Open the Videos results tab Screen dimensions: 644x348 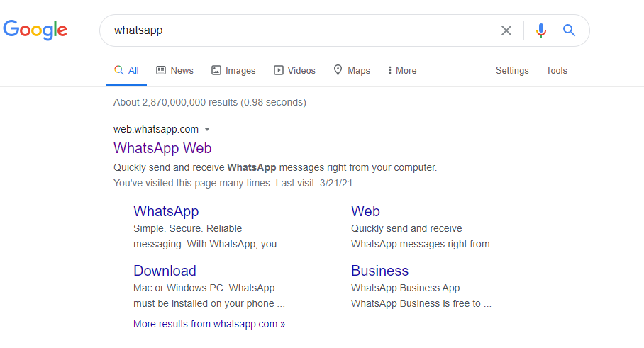[x=294, y=70]
